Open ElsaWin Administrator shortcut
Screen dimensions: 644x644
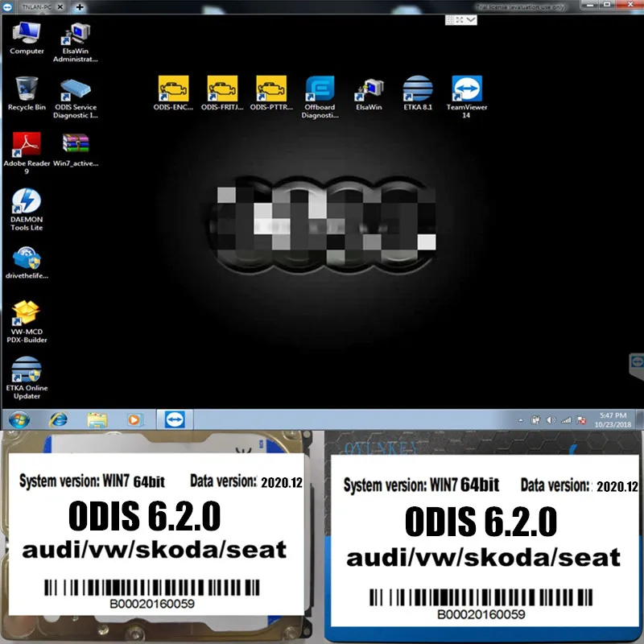76,43
